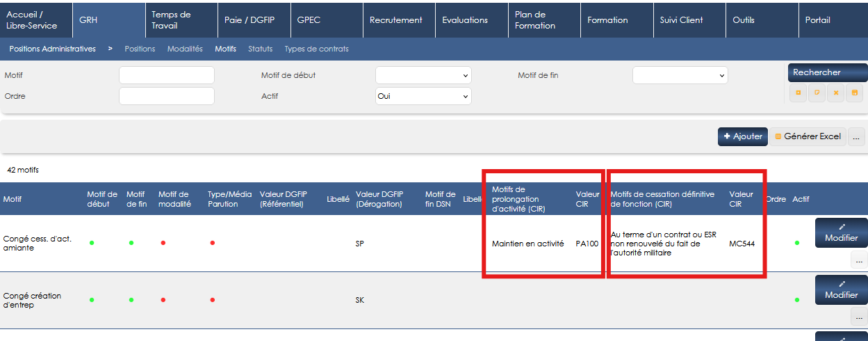Click the Rechercher button

[x=828, y=72]
